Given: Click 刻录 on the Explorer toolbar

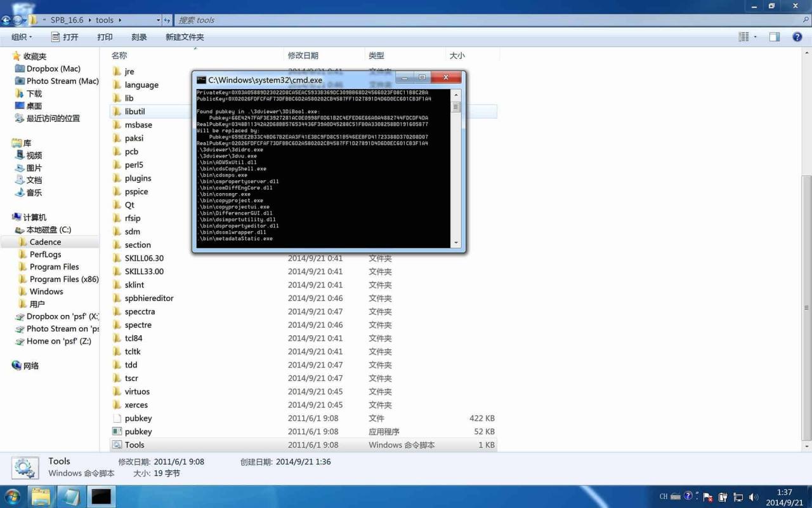Looking at the screenshot, I should click(139, 37).
